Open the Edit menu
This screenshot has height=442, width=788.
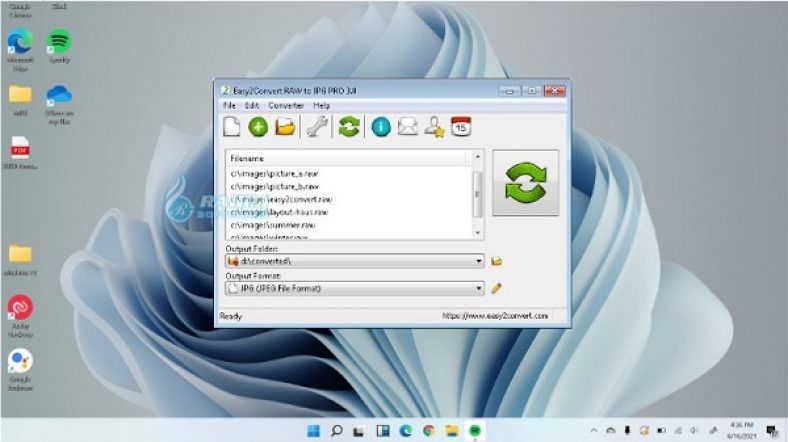[x=252, y=105]
